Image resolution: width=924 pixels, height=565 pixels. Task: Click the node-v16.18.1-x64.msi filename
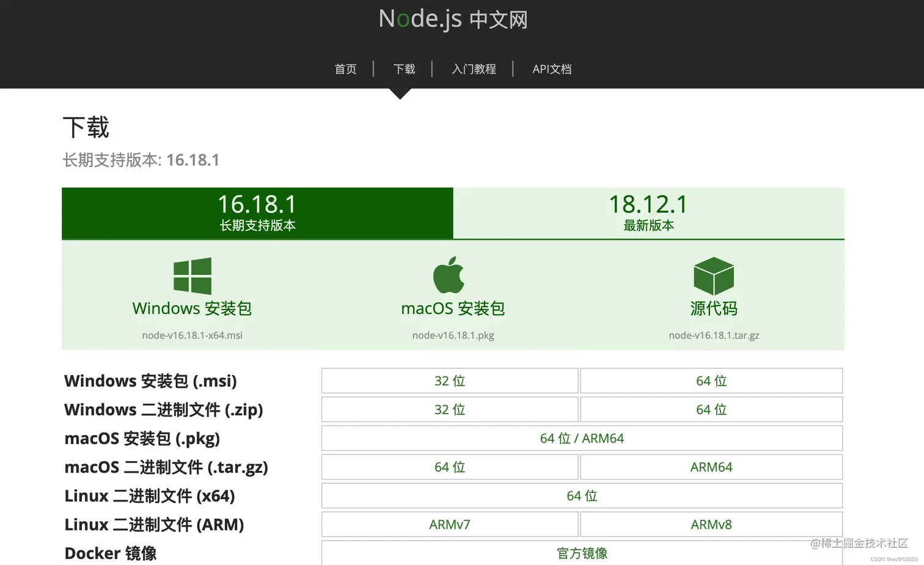pyautogui.click(x=192, y=335)
